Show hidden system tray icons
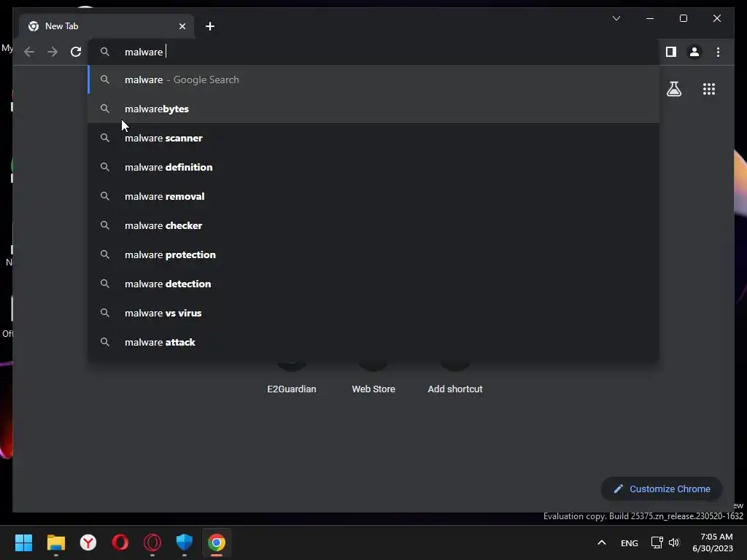This screenshot has height=560, width=747. coord(602,542)
